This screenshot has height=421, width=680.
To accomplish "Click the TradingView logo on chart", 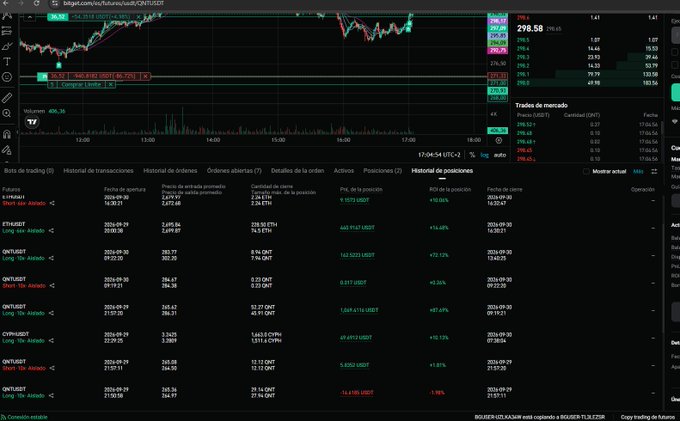I will coord(33,122).
